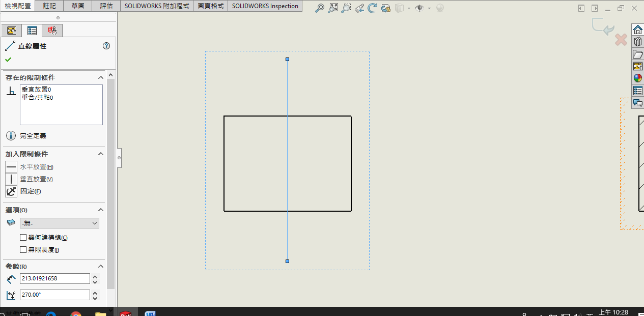Image resolution: width=644 pixels, height=316 pixels.
Task: Select the 垂直放置0 relation entry
Action: click(x=36, y=90)
